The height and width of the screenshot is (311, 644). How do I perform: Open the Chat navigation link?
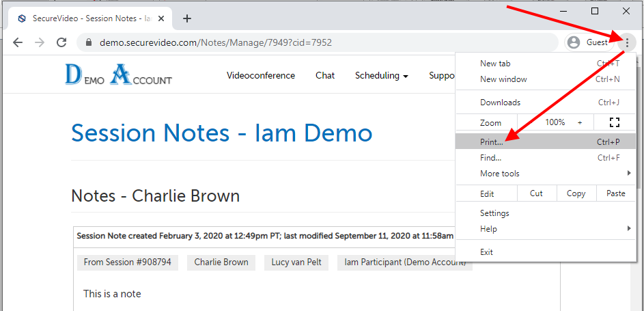point(325,76)
